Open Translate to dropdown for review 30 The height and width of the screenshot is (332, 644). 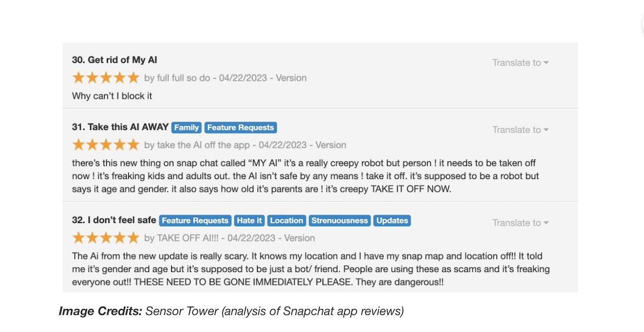521,63
